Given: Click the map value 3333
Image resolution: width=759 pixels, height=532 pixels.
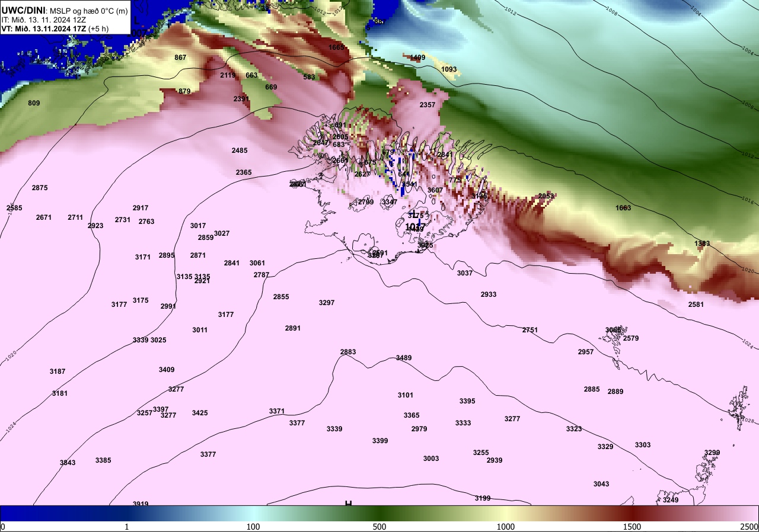Looking at the screenshot, I should [463, 423].
